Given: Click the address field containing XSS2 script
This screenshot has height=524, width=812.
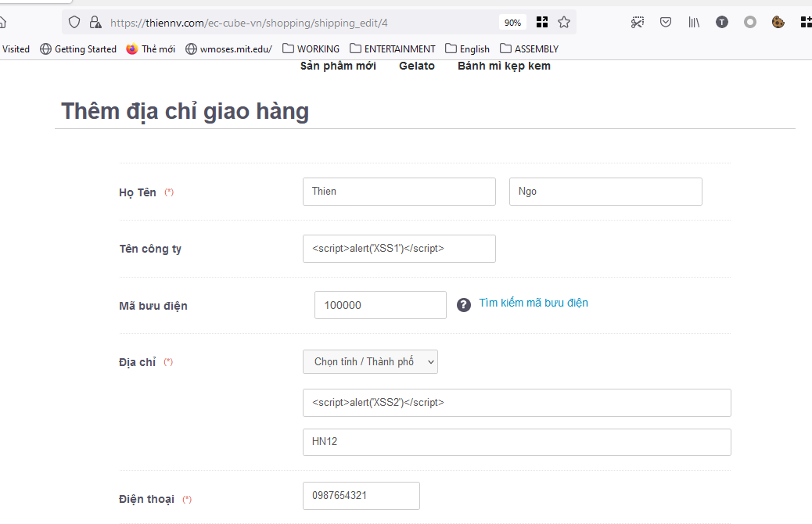Looking at the screenshot, I should pyautogui.click(x=517, y=403).
